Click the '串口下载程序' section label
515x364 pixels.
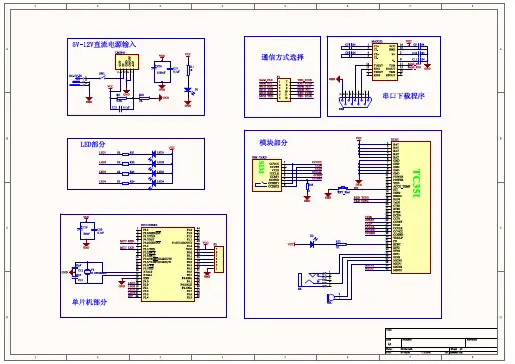tap(403, 96)
